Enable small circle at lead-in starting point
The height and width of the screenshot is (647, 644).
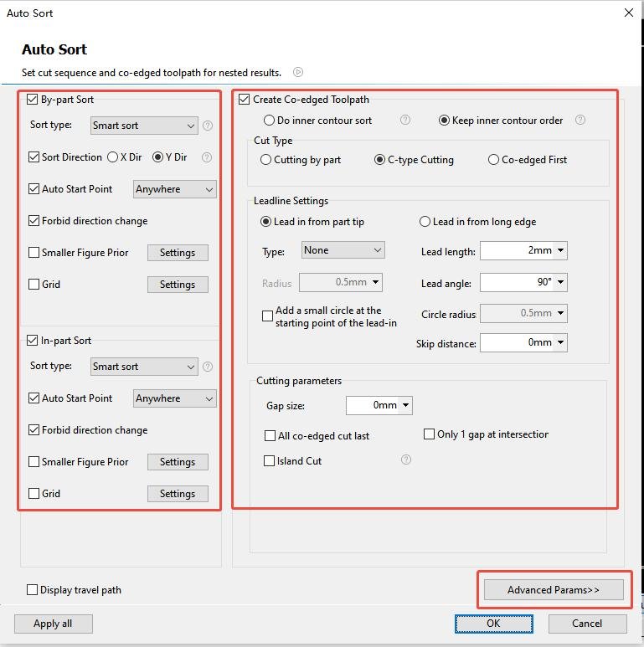click(267, 316)
